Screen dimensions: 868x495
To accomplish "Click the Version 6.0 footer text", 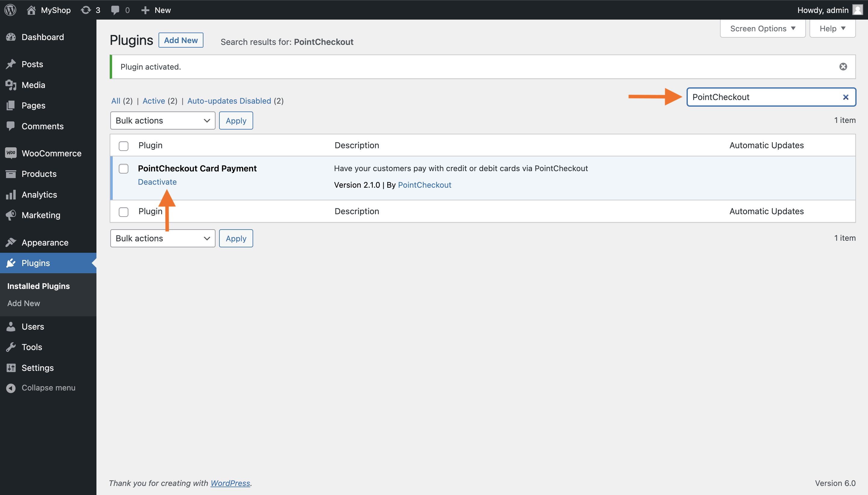I will click(835, 483).
